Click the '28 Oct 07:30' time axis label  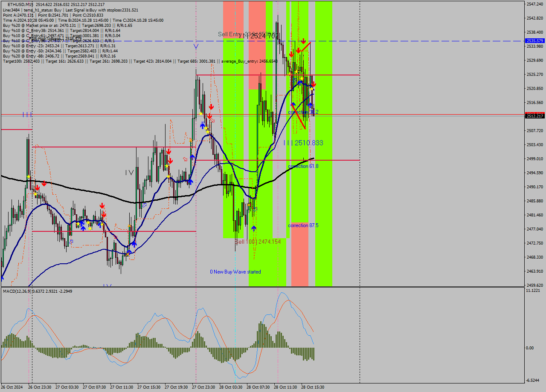[x=258, y=387]
